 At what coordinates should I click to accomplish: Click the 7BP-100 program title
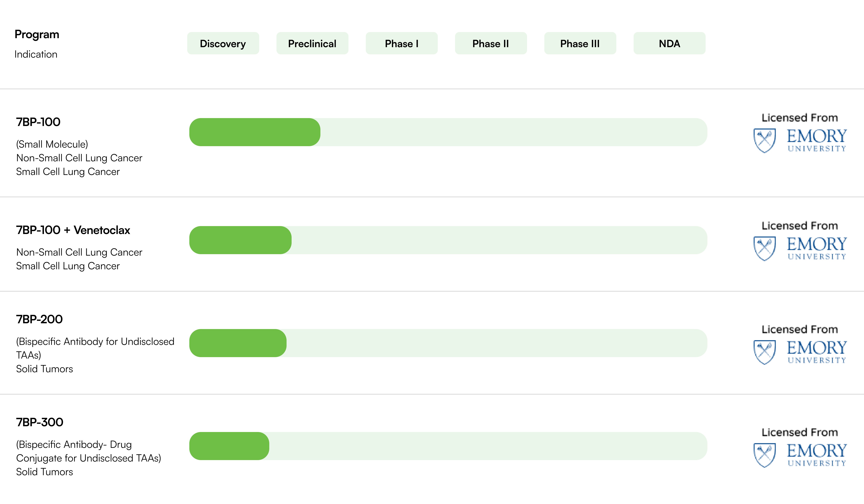pyautogui.click(x=38, y=122)
